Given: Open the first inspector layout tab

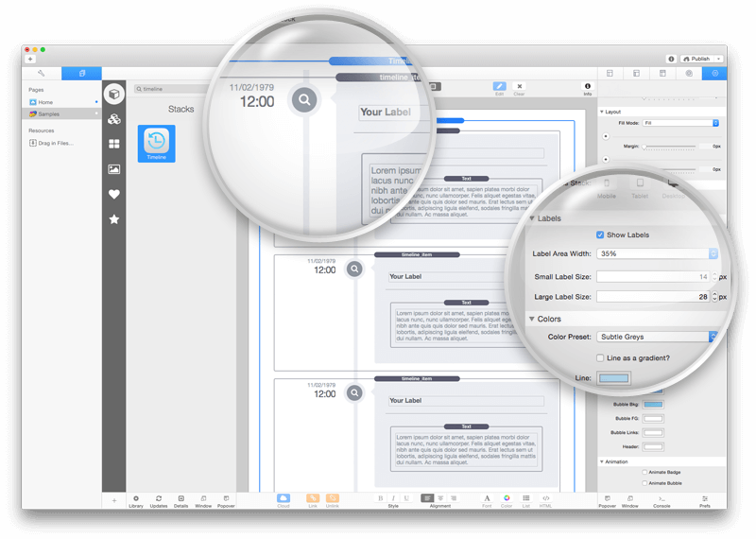Looking at the screenshot, I should pos(610,74).
